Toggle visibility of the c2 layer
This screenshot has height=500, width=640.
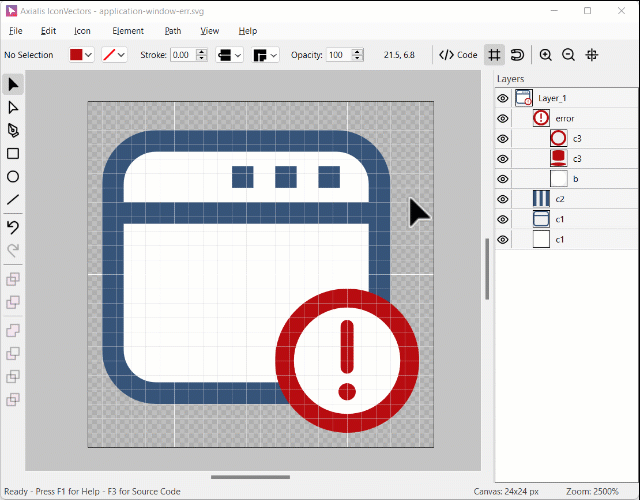tap(503, 199)
